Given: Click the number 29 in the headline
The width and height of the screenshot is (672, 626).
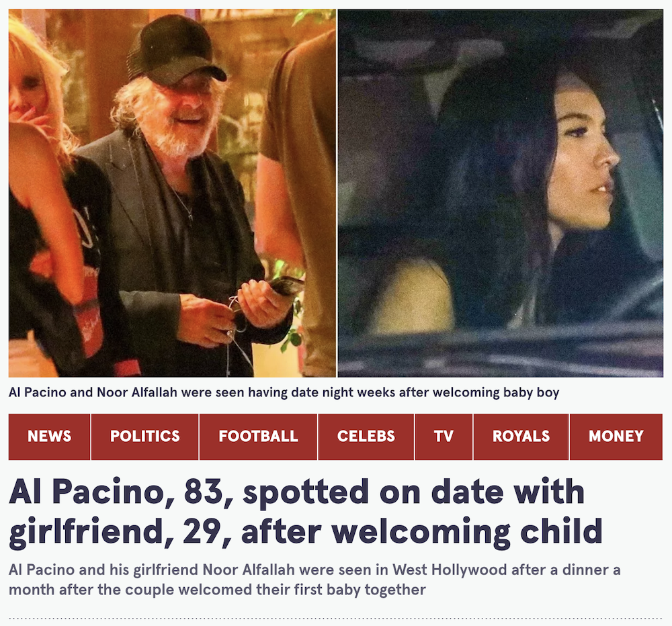Looking at the screenshot, I should [x=202, y=531].
